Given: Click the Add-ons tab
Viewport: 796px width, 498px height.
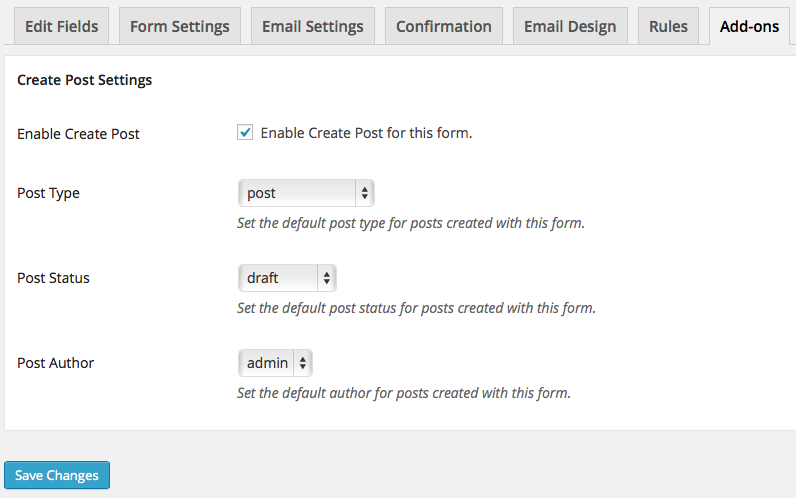Looking at the screenshot, I should click(749, 26).
